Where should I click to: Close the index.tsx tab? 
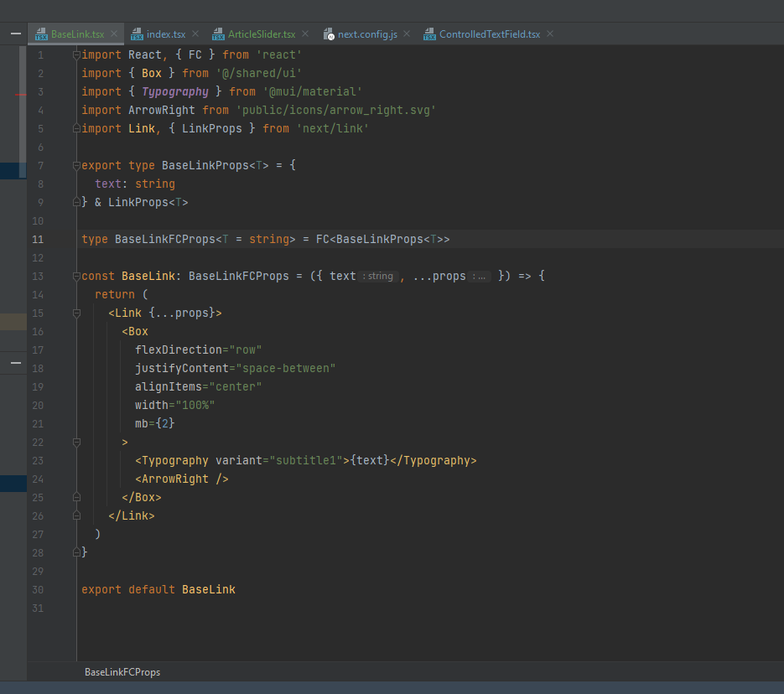pos(195,34)
